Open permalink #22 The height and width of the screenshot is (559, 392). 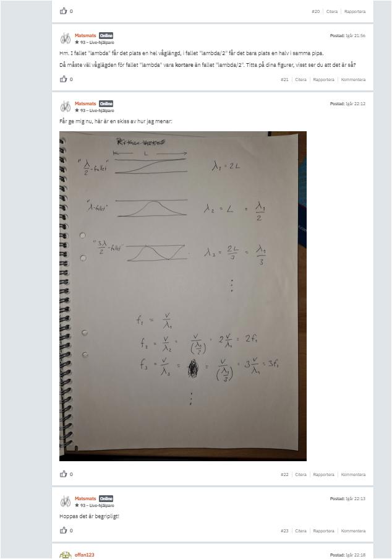284,475
